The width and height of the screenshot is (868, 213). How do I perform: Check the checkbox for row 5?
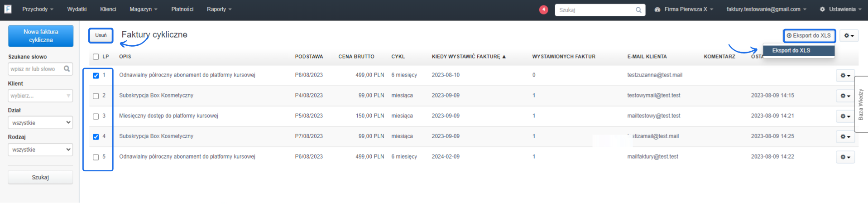pyautogui.click(x=96, y=157)
